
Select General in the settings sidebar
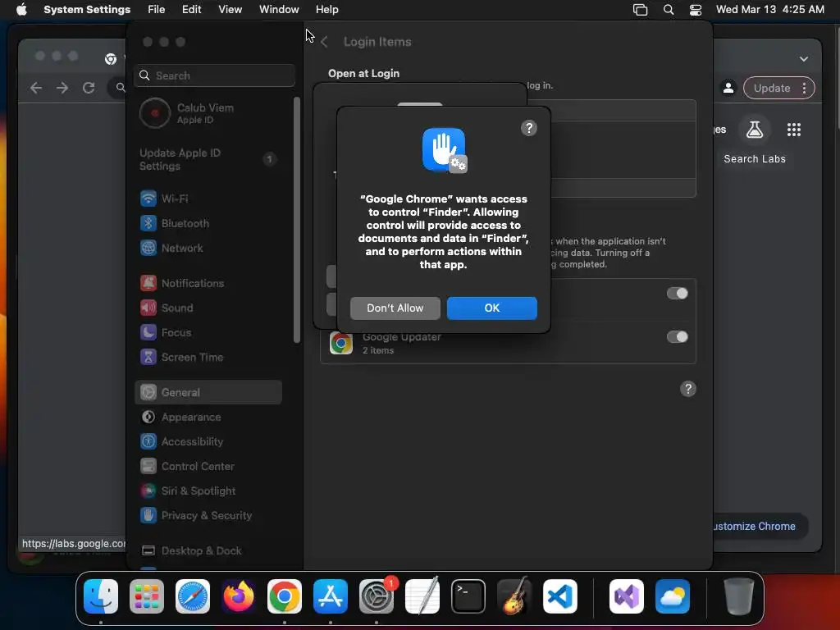coord(208,393)
